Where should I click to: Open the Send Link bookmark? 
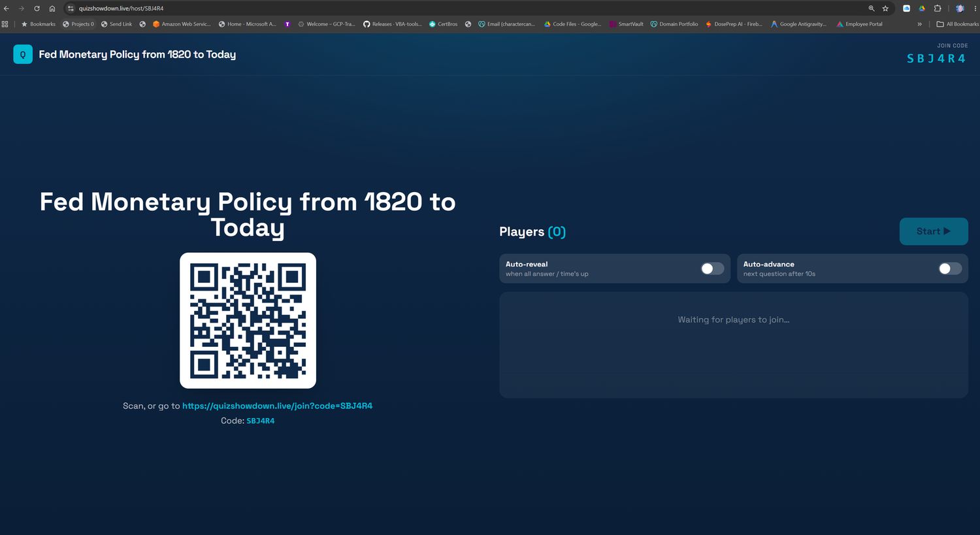coord(116,24)
